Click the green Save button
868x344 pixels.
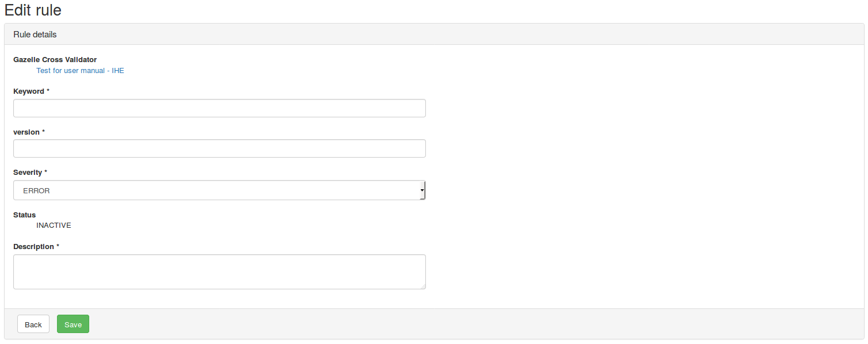point(73,324)
